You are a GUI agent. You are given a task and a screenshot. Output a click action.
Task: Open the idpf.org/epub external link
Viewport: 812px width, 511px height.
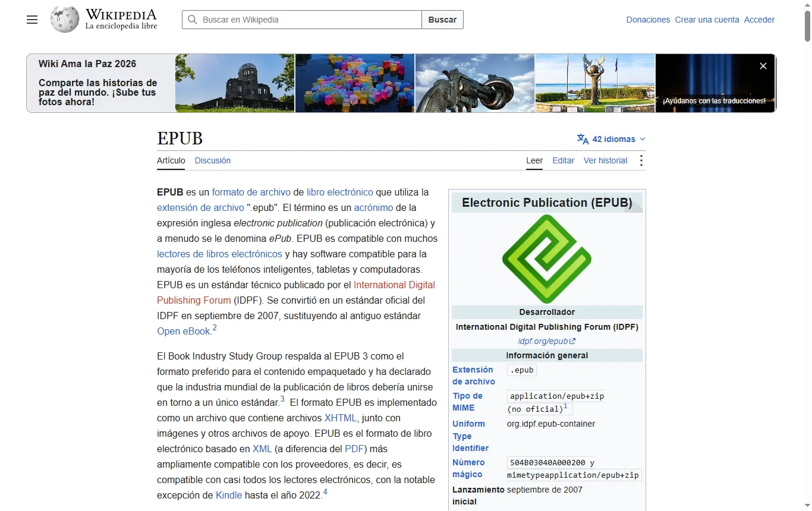point(547,341)
